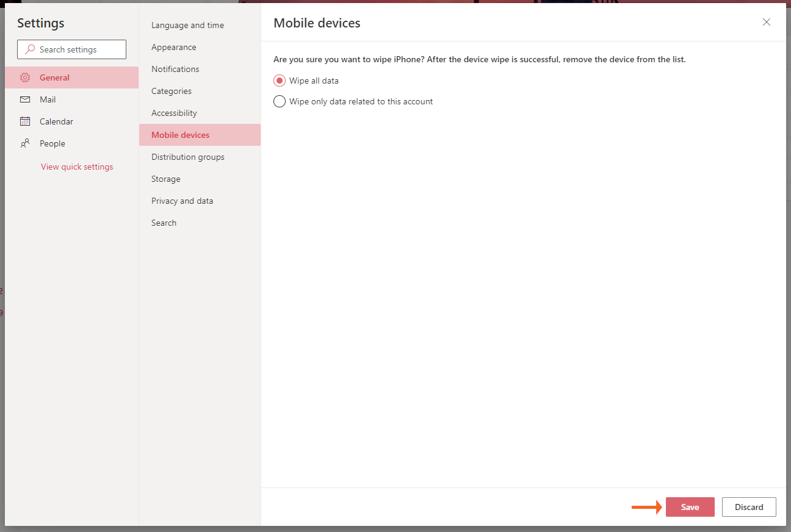Viewport: 791px width, 532px height.
Task: View Storage settings
Action: coord(165,179)
